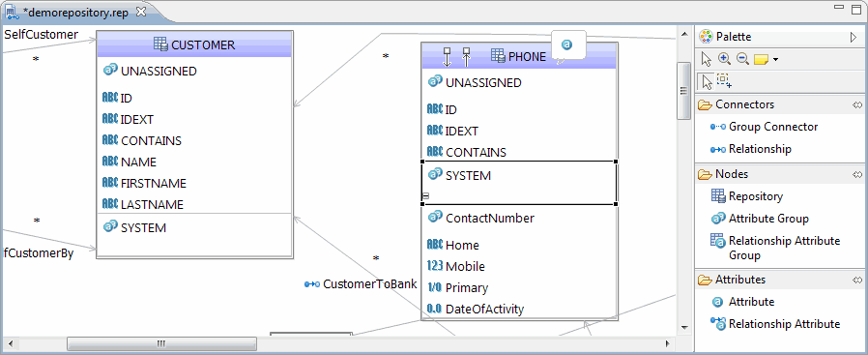Viewport: 868px width, 355px height.
Task: Select the FIRSTNAME attribute in CUSTOMER
Action: pos(144,183)
